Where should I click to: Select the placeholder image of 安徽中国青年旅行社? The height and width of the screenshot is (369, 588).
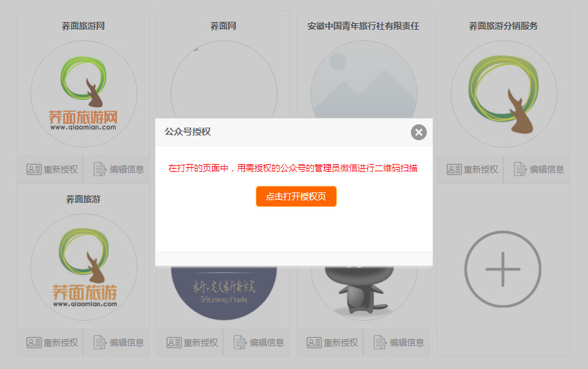[364, 79]
